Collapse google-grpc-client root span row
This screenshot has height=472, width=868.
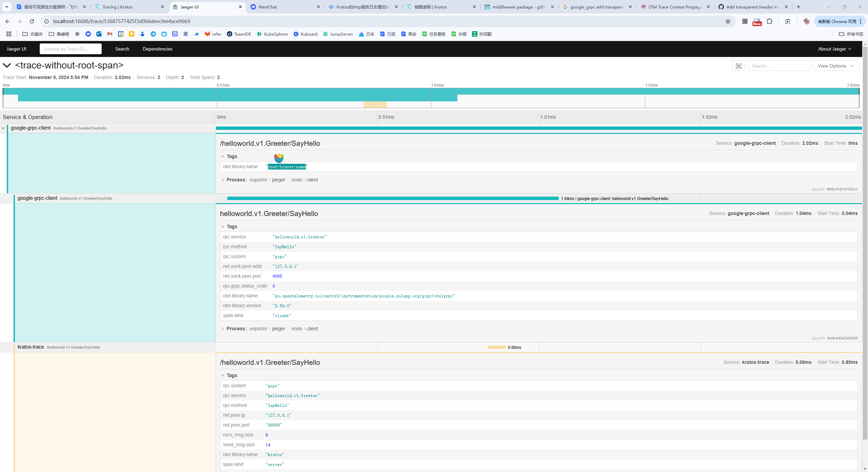pos(3,128)
